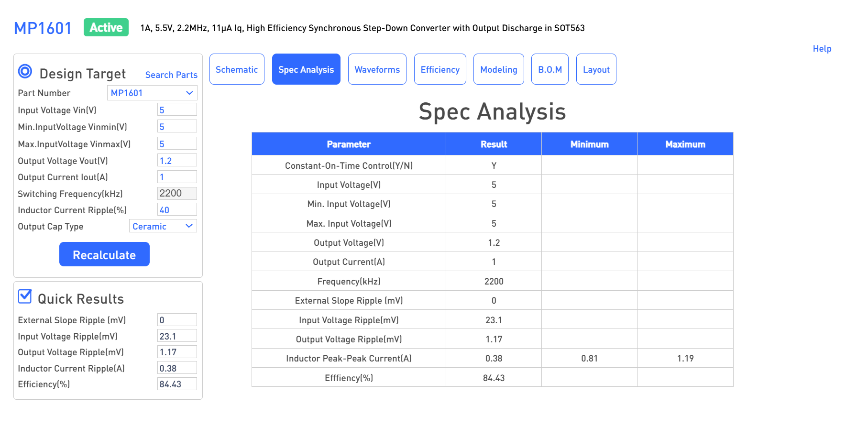Click the green Active status badge
The height and width of the screenshot is (438, 868).
[x=106, y=27]
